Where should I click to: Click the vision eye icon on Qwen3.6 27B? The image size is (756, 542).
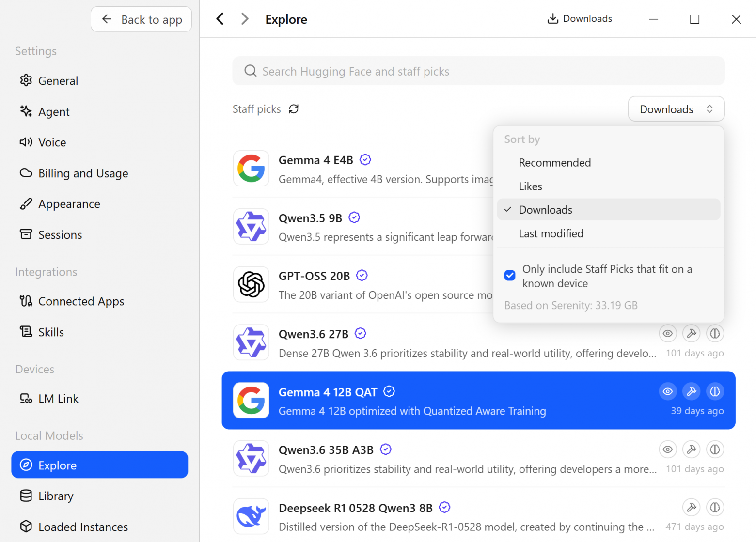pyautogui.click(x=667, y=333)
